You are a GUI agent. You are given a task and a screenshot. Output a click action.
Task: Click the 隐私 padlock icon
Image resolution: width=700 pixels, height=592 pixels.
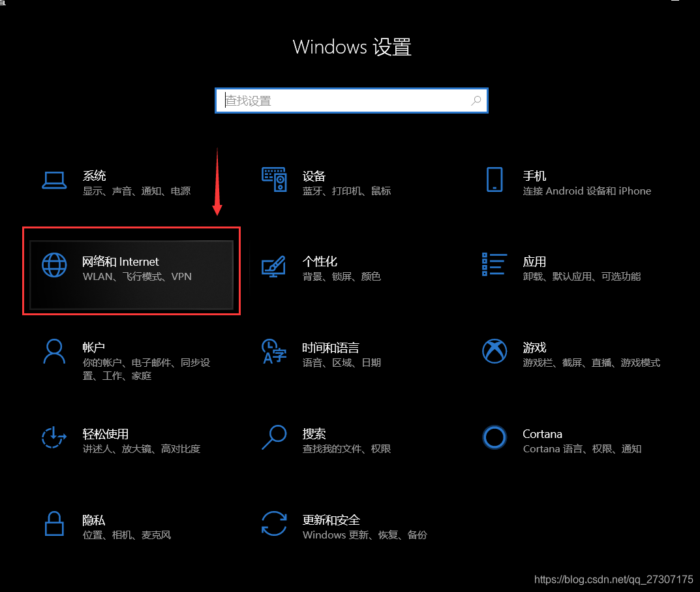54,523
